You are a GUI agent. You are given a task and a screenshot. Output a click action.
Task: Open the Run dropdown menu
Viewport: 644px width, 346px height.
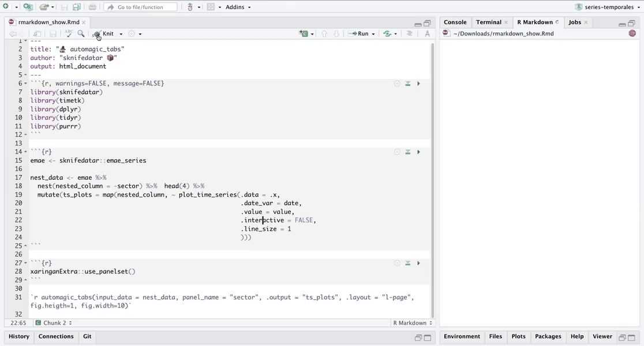pos(373,34)
